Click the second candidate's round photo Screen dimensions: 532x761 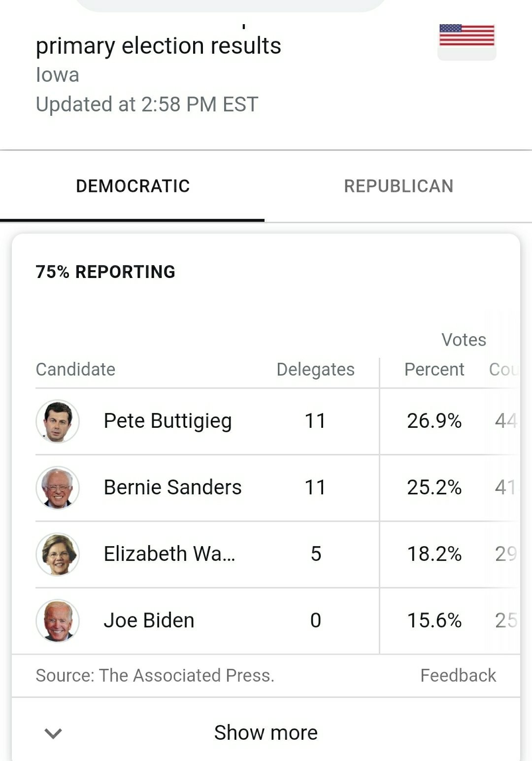58,488
